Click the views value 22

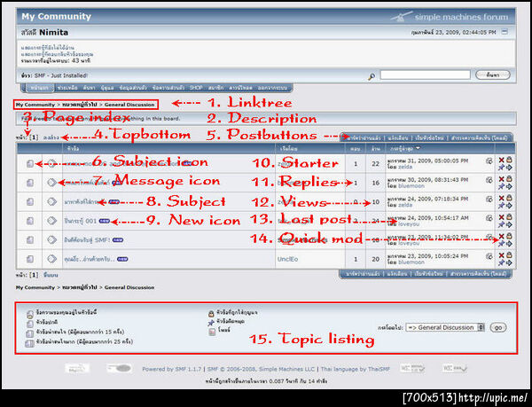point(375,164)
